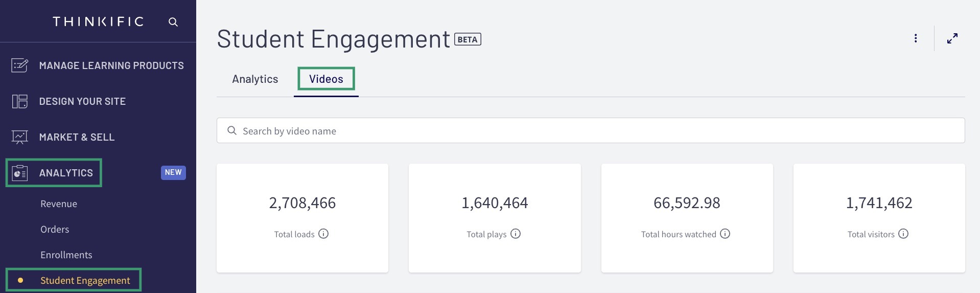Click the Manage Learning Products pencil icon
Screen dimensions: 980x293
pyautogui.click(x=20, y=65)
